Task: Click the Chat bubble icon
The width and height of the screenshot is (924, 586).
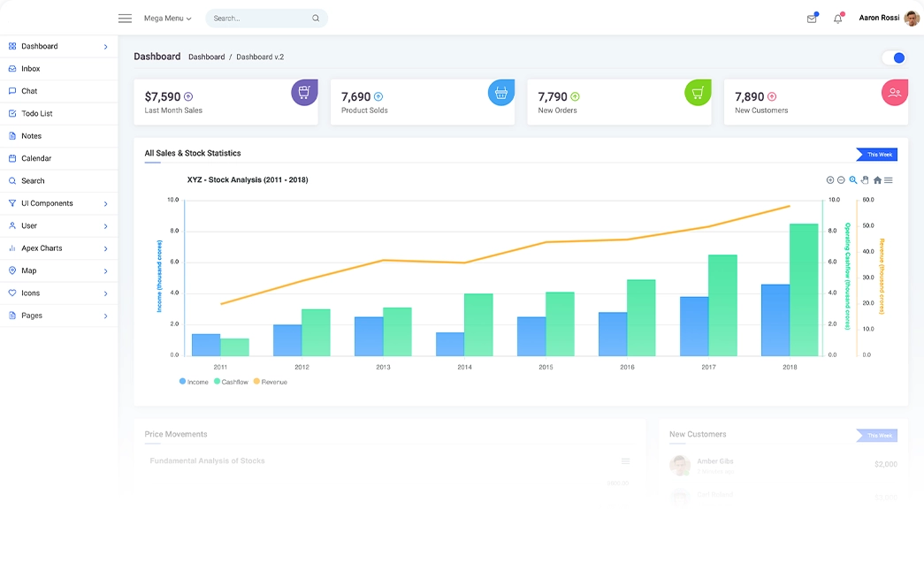Action: coord(12,91)
